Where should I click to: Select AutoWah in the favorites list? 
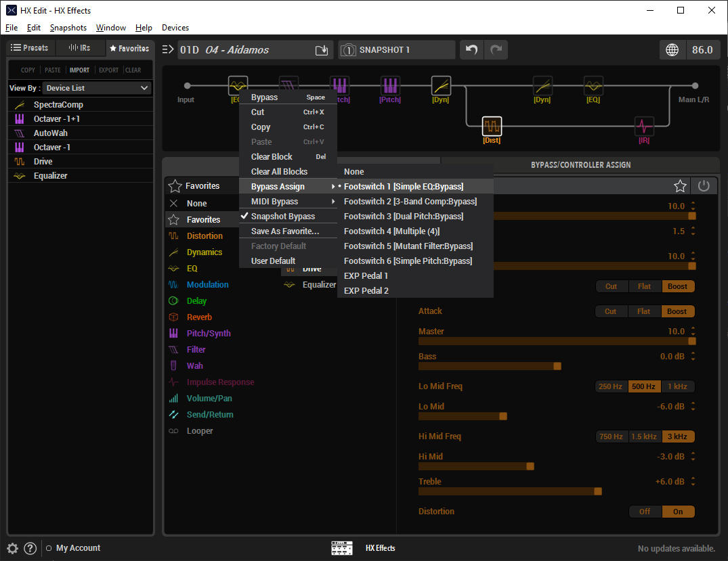point(81,133)
